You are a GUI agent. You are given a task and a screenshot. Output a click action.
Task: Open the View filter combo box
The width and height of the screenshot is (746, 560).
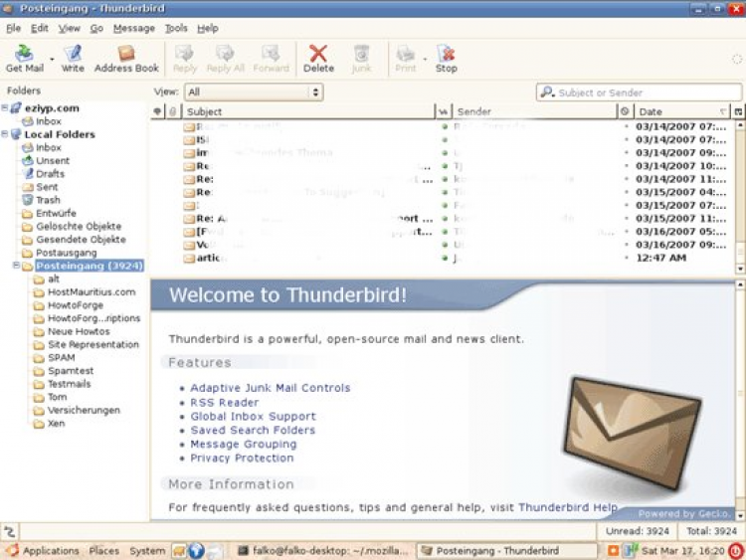tap(254, 92)
